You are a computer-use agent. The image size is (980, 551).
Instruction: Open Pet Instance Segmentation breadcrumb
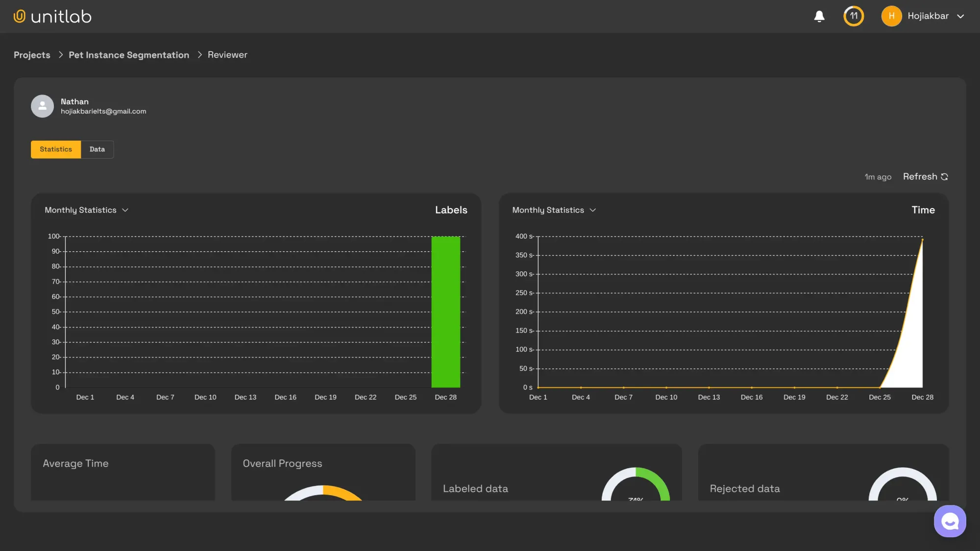coord(129,54)
